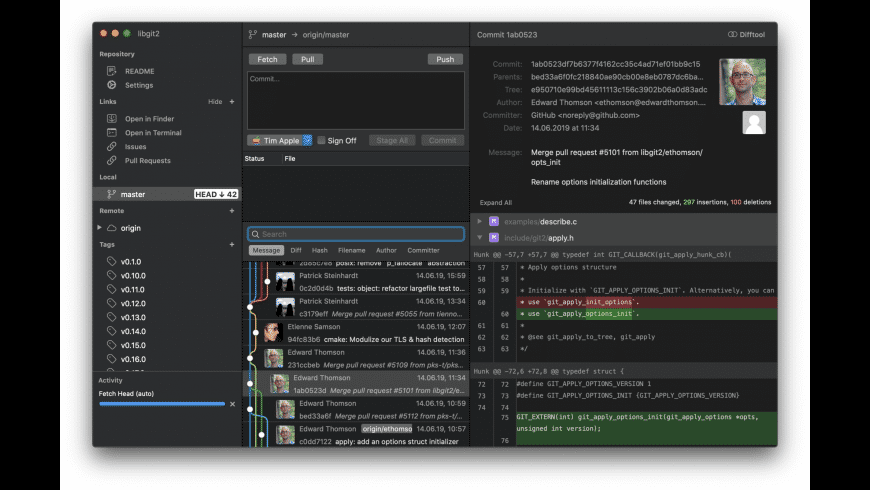Click the HEAD ↓ 42 badge
Viewport: 870px width, 490px height.
216,194
